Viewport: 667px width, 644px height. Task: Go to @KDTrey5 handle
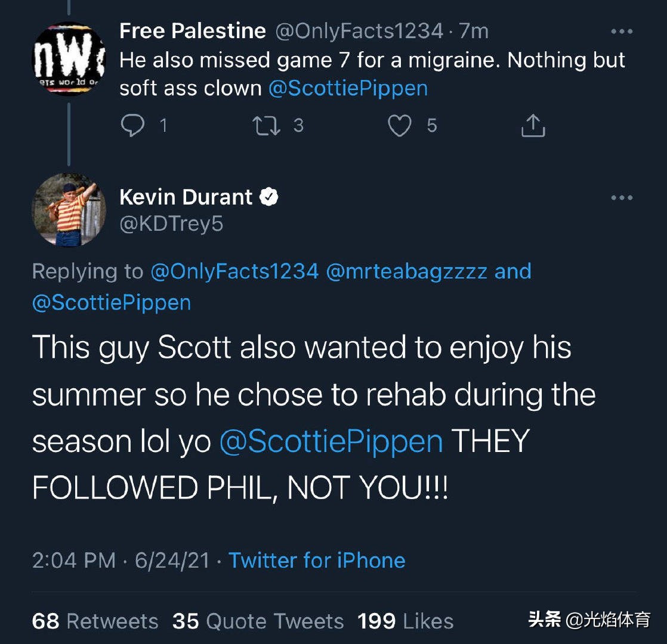(171, 224)
